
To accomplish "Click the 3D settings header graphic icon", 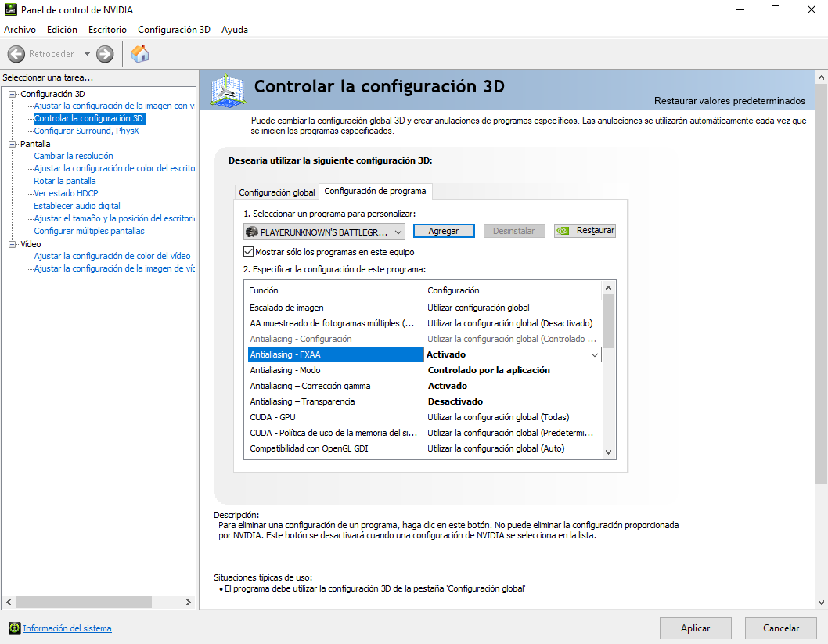I will [x=228, y=90].
